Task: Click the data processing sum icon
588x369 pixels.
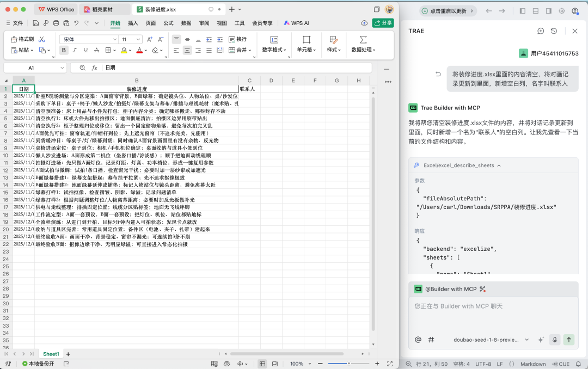Action: coord(362,39)
